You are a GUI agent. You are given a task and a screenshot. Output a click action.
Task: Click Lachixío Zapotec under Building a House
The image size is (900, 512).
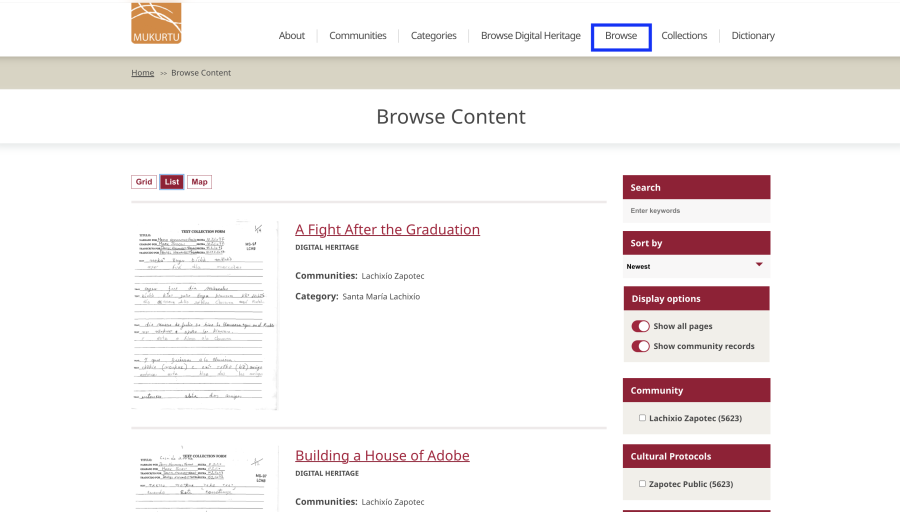coord(393,502)
